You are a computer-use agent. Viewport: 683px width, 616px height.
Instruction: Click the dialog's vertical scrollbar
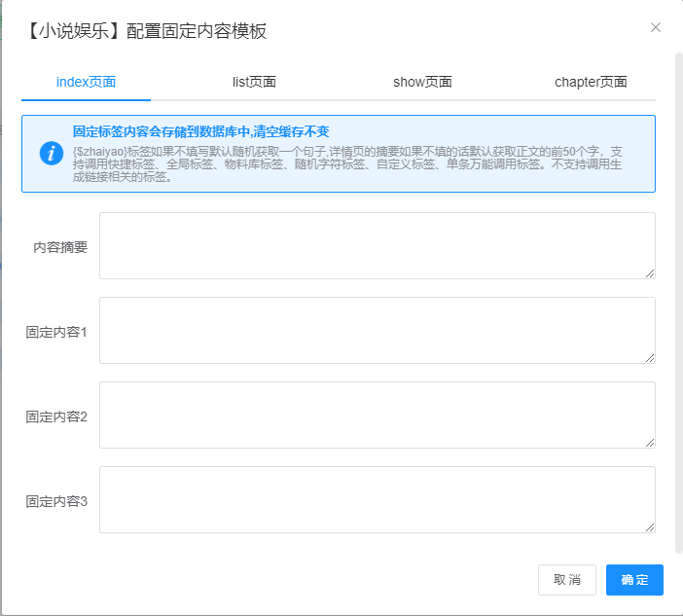coord(679,303)
